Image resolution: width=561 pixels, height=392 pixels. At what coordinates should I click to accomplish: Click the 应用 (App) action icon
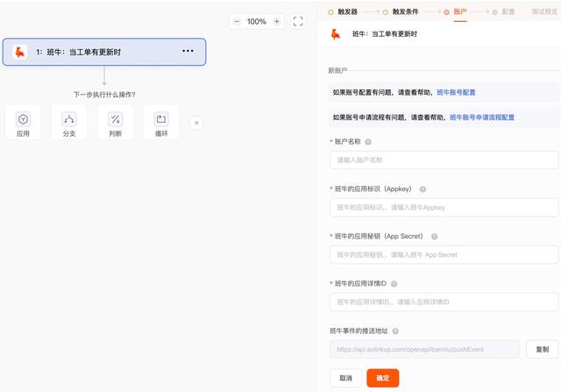(x=23, y=122)
